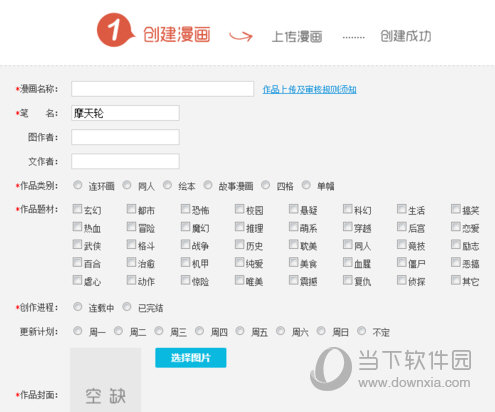The height and width of the screenshot is (412, 495).
Task: Enable the 竞技 checkbox
Action: click(x=402, y=244)
